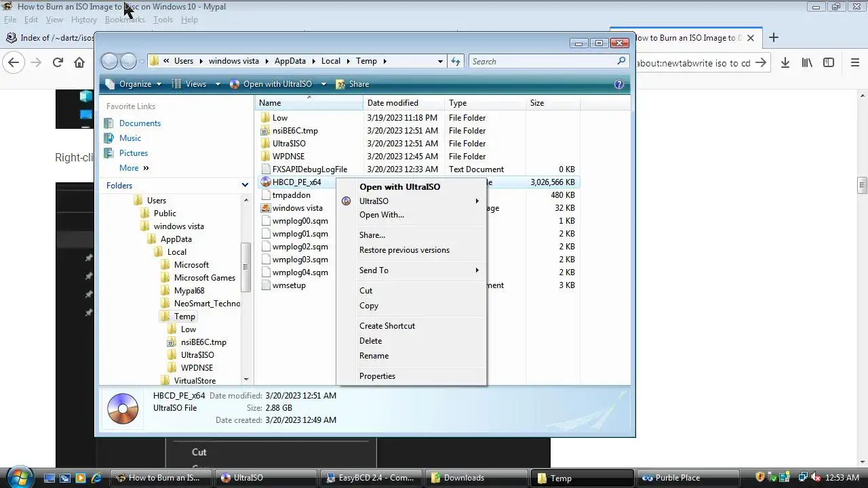
Task: Open the Windows Start orb
Action: [19, 476]
